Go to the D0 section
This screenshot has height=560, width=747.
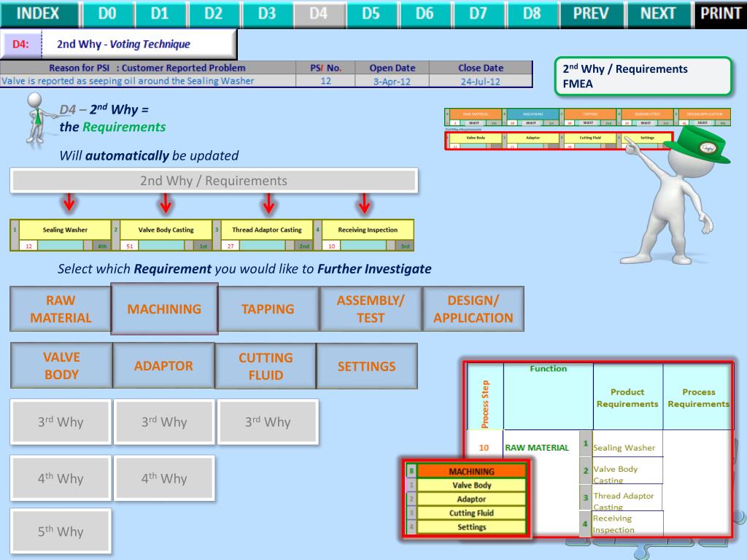point(107,13)
